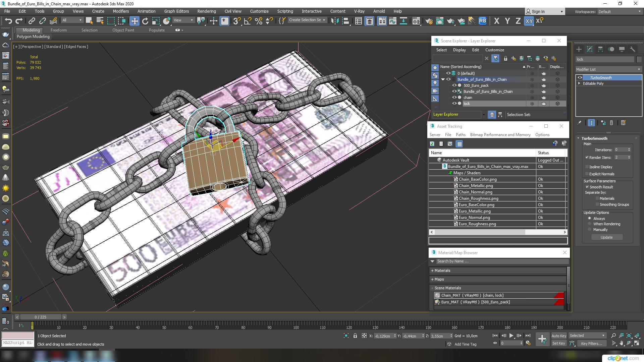644x362 pixels.
Task: Click the Update button in TurboSmooth
Action: click(606, 237)
